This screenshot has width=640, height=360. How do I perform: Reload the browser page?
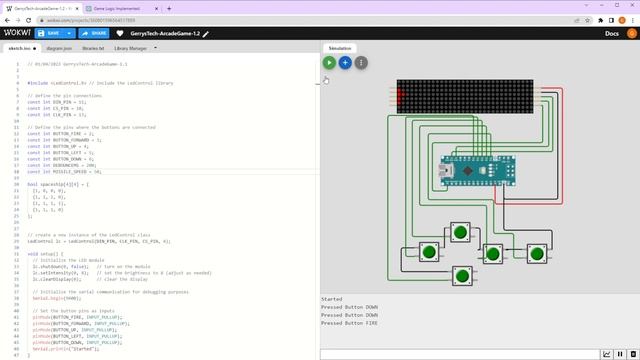pyautogui.click(x=28, y=20)
